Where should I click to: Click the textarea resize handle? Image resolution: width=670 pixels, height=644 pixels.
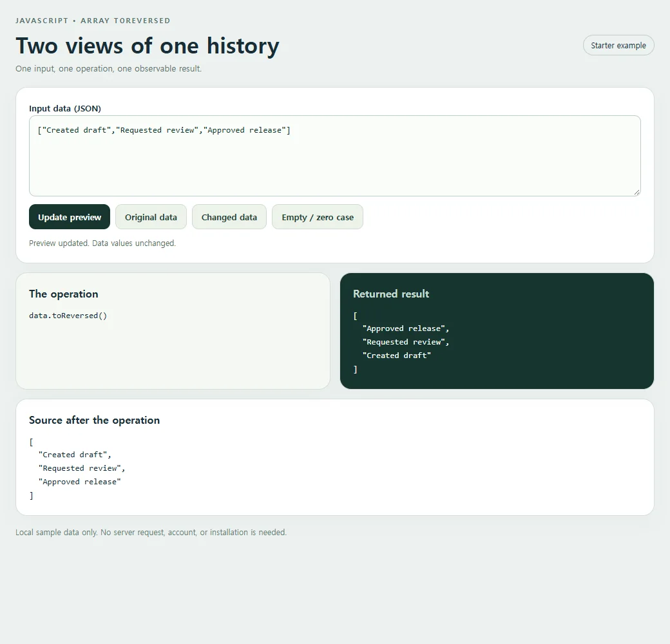[636, 192]
